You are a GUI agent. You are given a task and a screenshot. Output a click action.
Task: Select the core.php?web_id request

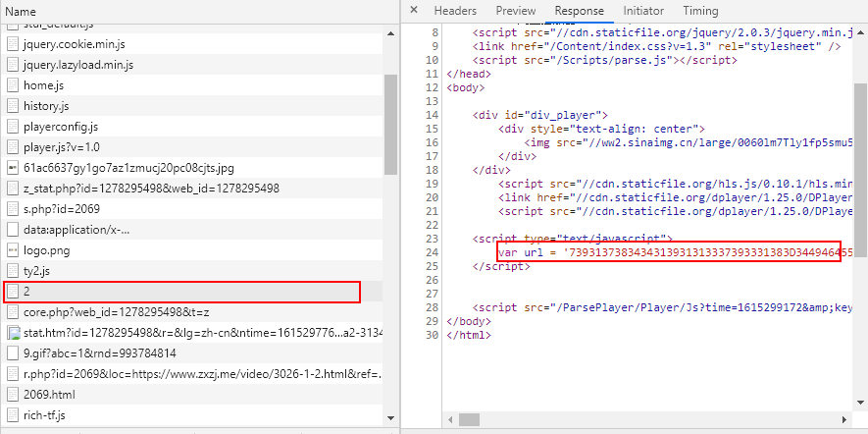click(x=192, y=312)
